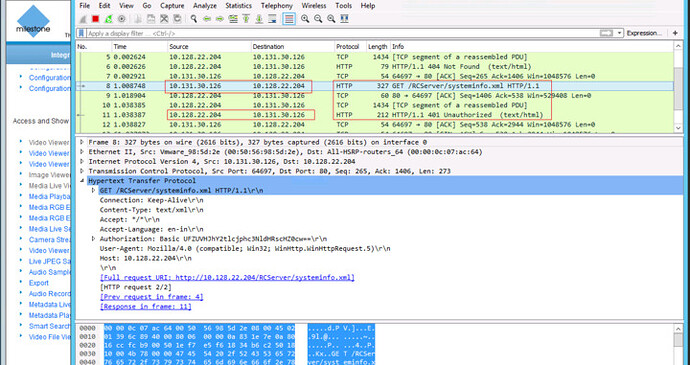Sort by the Destination column header
Viewport: 690px width, 365px height.
tap(292, 46)
